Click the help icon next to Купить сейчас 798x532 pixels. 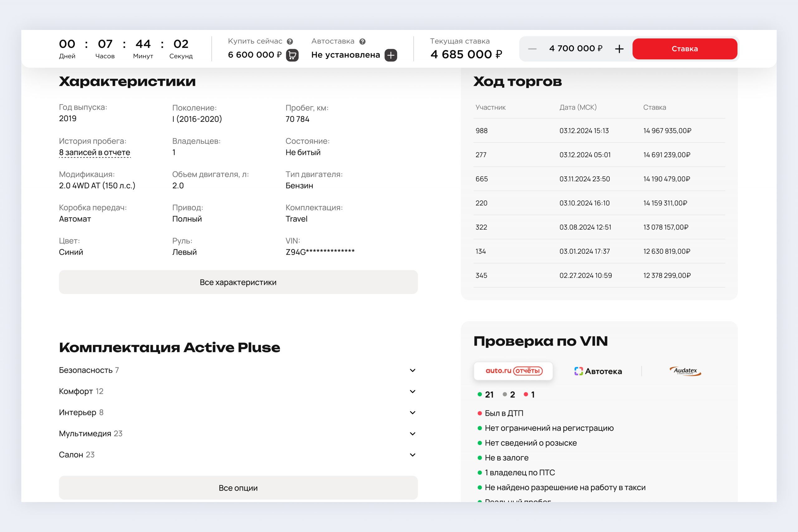tap(290, 41)
